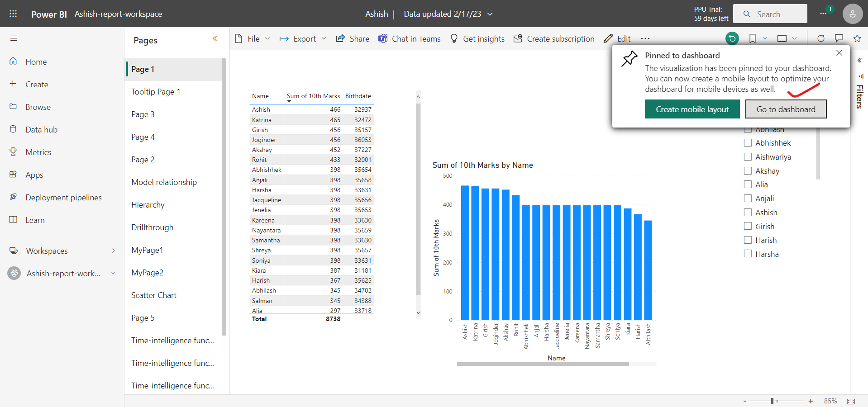Viewport: 868px width, 407px height.
Task: Open Deployment pipelines
Action: (x=63, y=197)
